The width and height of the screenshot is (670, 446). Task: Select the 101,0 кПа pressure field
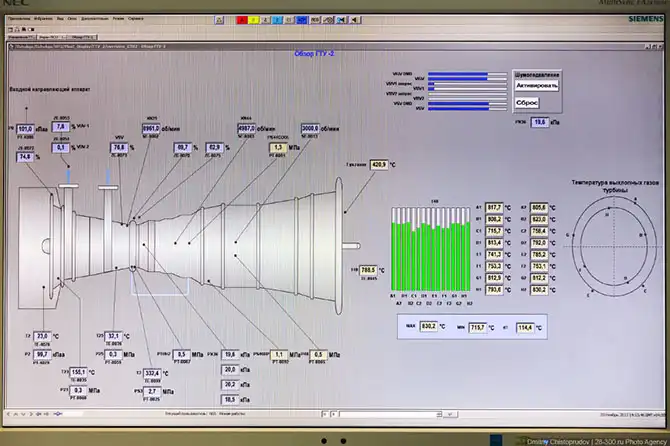click(27, 128)
